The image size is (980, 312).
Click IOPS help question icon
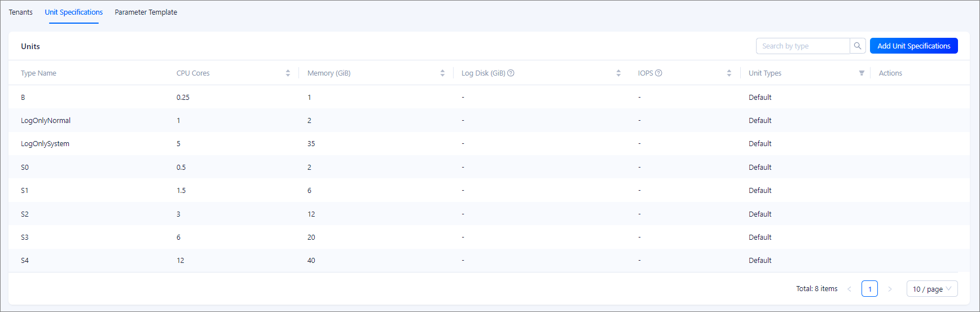[658, 73]
